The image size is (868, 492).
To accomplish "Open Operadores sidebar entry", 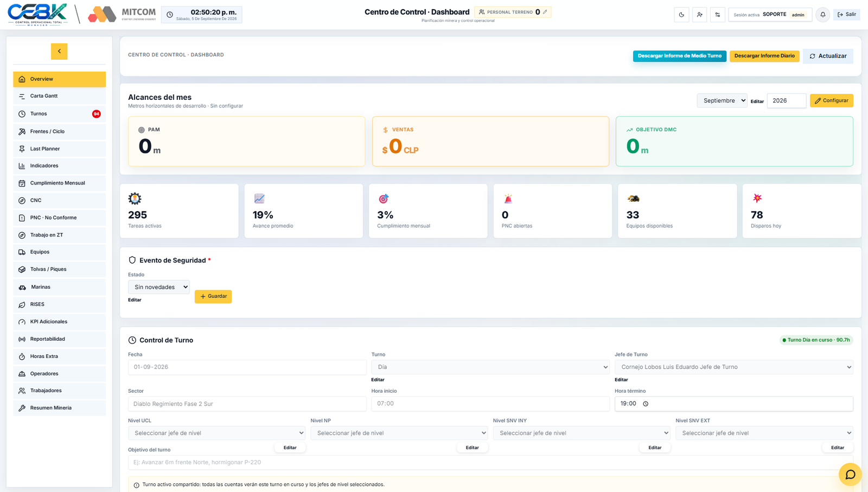I will point(59,374).
